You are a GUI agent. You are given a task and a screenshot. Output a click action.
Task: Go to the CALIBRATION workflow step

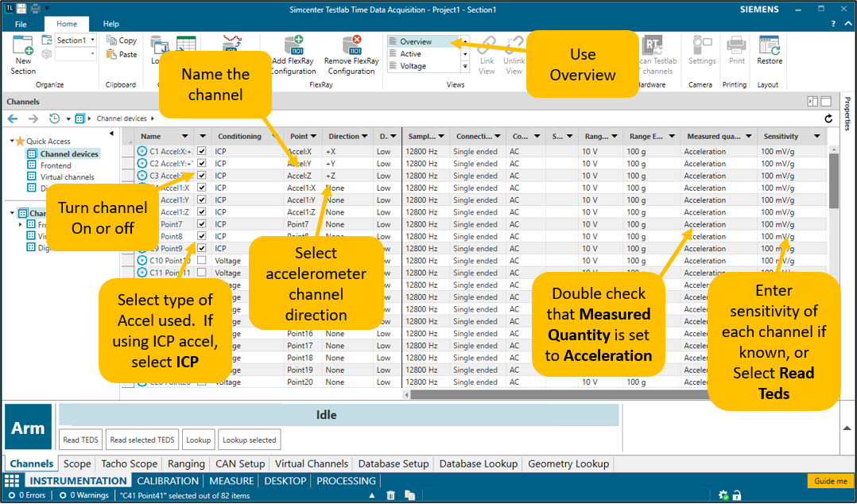point(168,481)
